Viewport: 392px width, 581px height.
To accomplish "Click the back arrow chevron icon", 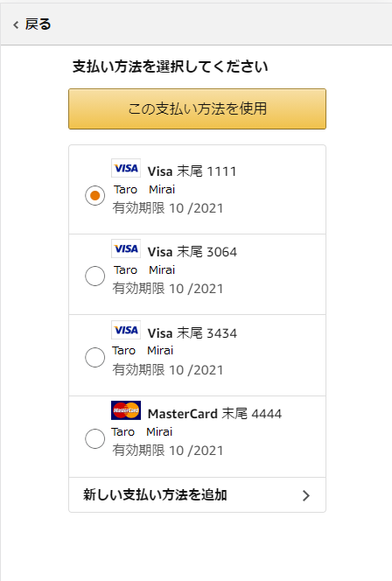I will tap(16, 24).
